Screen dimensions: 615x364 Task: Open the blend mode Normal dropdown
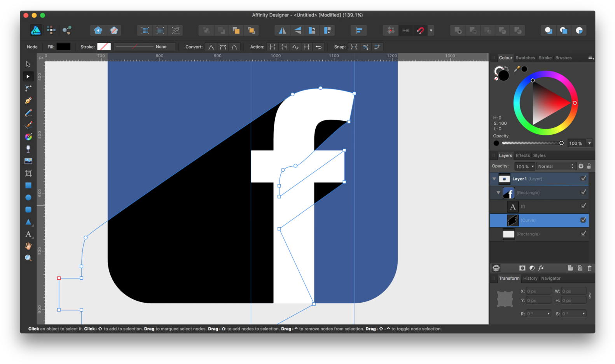(x=556, y=166)
